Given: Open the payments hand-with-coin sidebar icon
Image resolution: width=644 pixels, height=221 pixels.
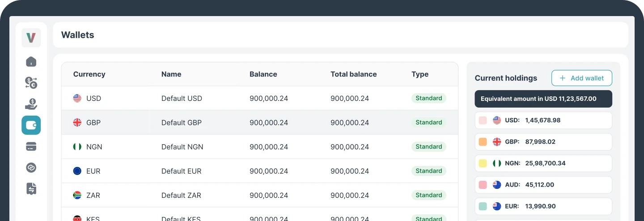Looking at the screenshot, I should coord(31,104).
